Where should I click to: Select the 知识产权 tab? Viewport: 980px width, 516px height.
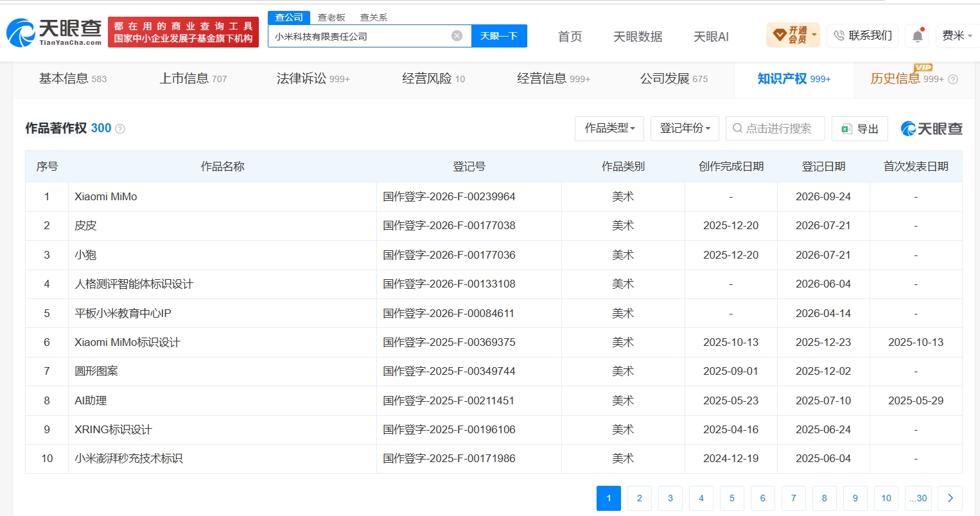click(794, 79)
